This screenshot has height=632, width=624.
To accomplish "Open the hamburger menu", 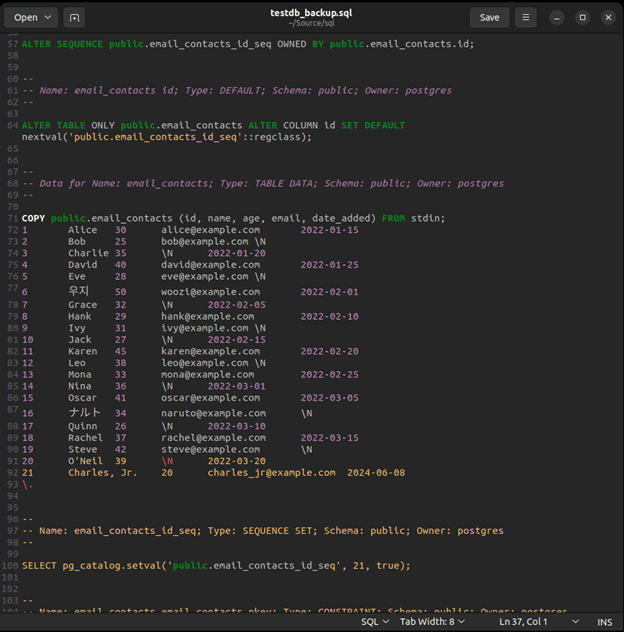I will point(526,17).
